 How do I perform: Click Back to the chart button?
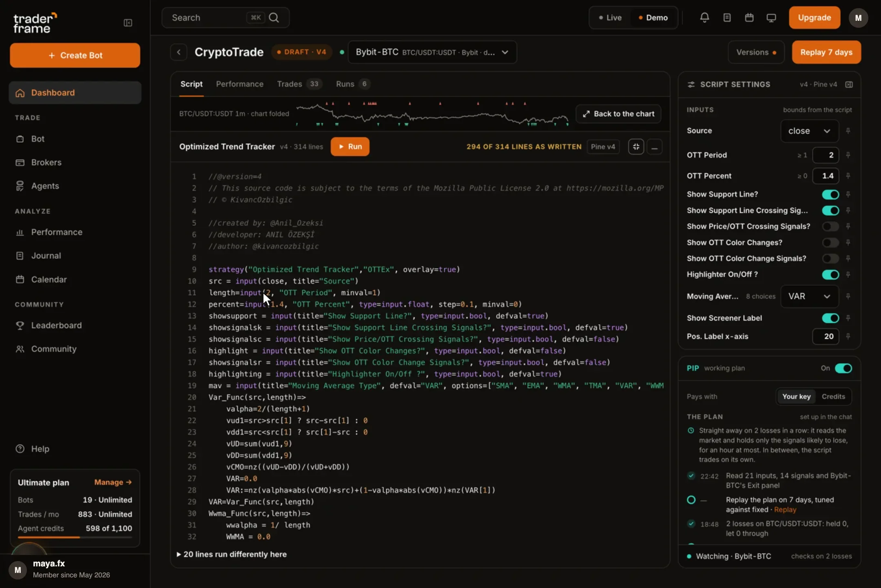pyautogui.click(x=618, y=114)
